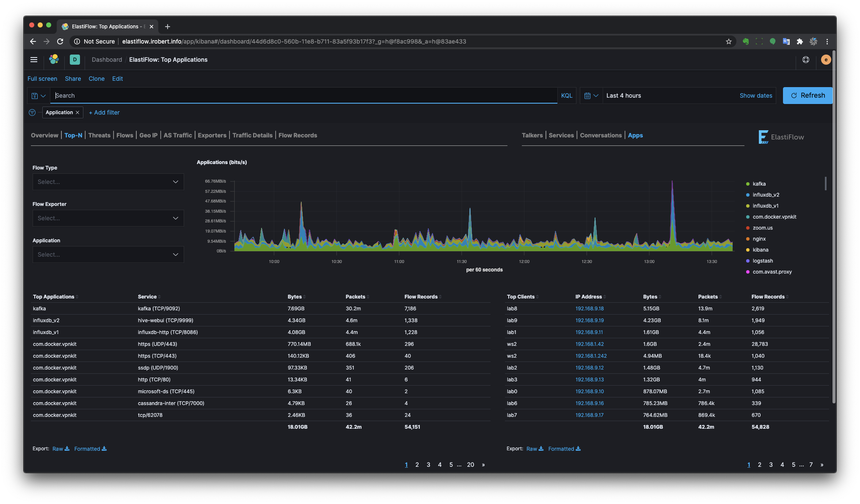The width and height of the screenshot is (860, 504).
Task: Go back with the browser back arrow
Action: pos(33,41)
